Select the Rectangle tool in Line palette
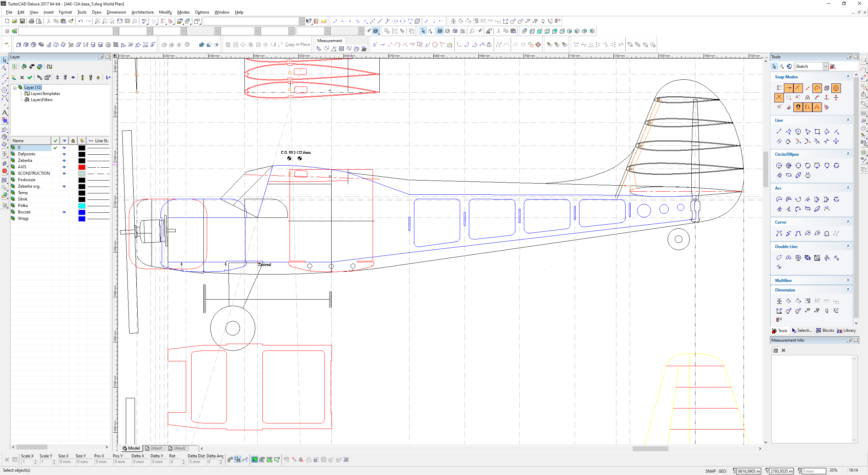Screen dimensions: 868x475 coord(817,132)
